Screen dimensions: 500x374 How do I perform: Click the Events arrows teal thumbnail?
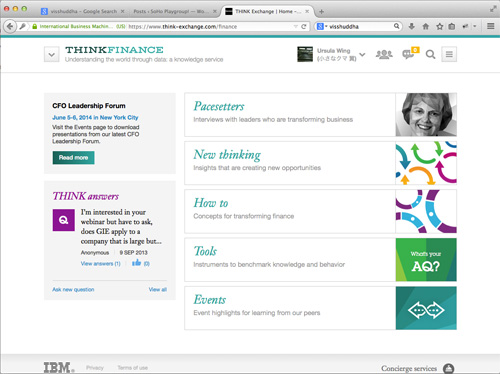click(426, 308)
